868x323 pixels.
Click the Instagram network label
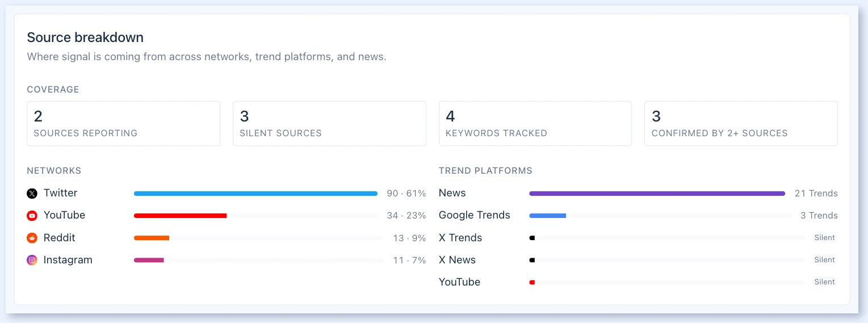(x=68, y=260)
